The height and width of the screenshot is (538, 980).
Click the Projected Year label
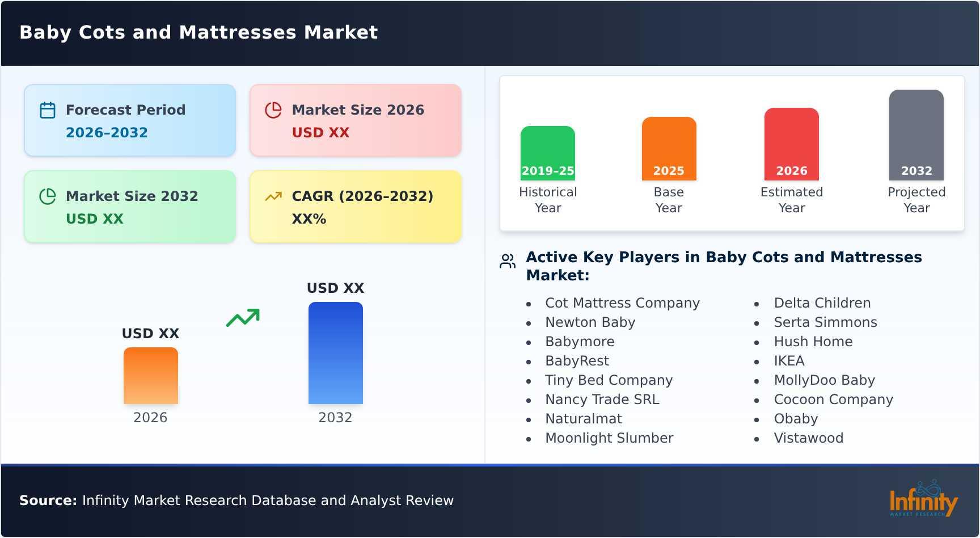916,200
